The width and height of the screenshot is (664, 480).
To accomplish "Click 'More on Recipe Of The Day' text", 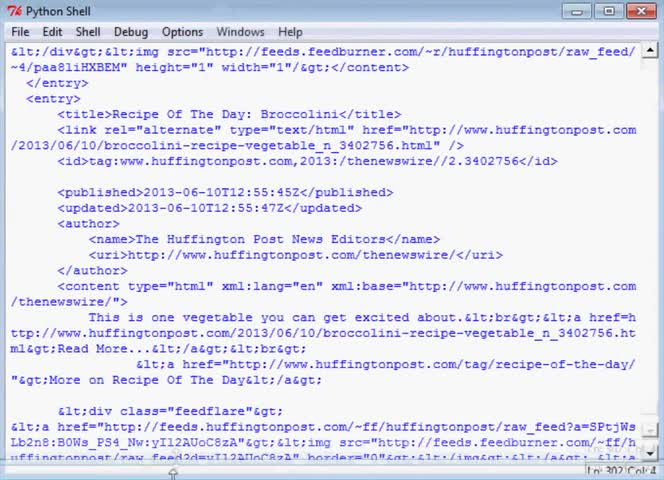I will 147,380.
